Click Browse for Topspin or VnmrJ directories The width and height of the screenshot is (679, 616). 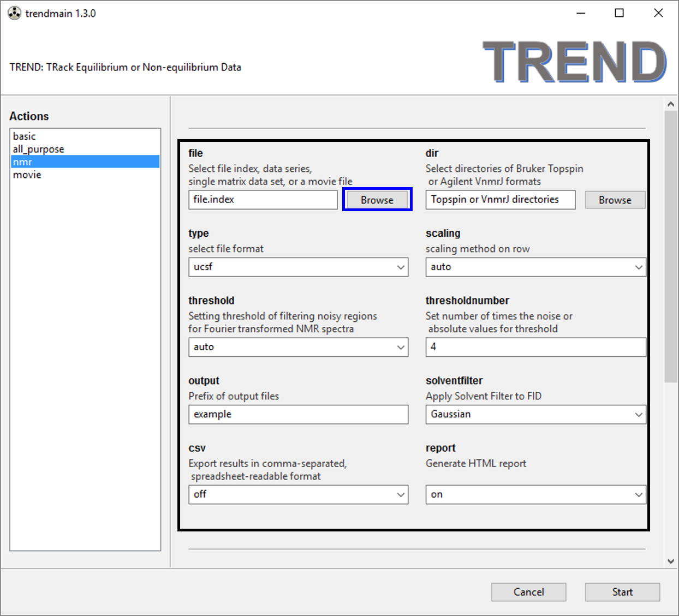[x=615, y=200]
